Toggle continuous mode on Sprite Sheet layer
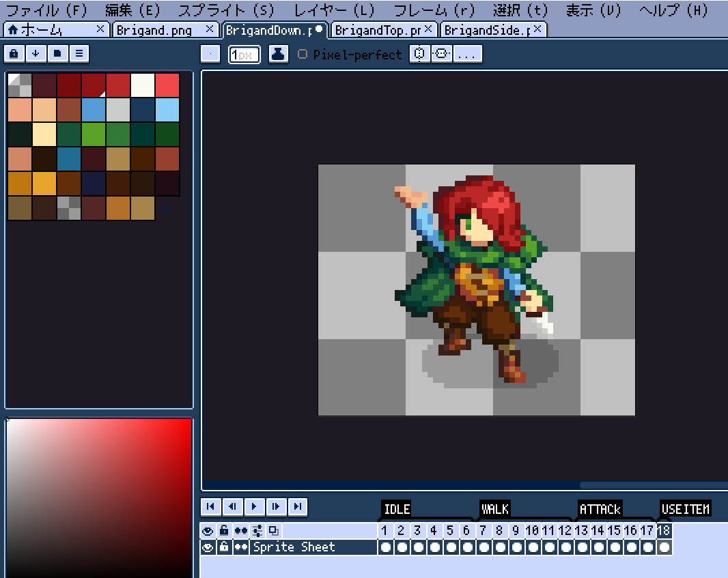728x578 pixels. tap(241, 547)
